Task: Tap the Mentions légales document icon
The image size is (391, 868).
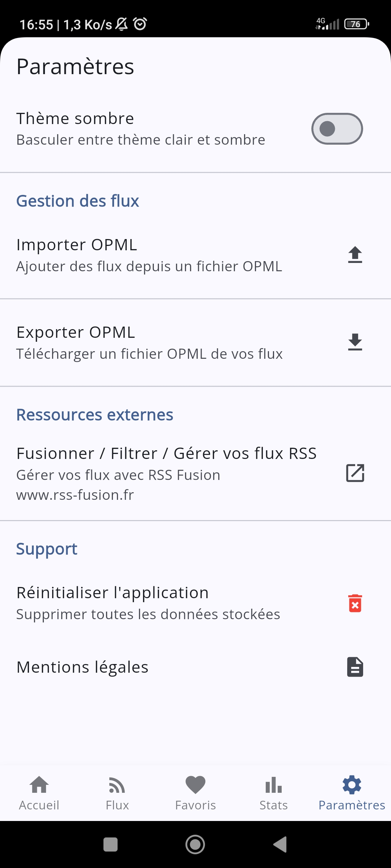Action: click(x=355, y=667)
